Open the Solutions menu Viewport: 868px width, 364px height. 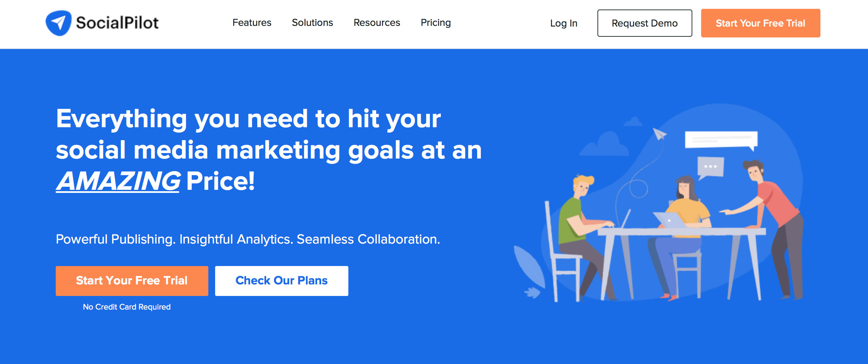coord(312,23)
